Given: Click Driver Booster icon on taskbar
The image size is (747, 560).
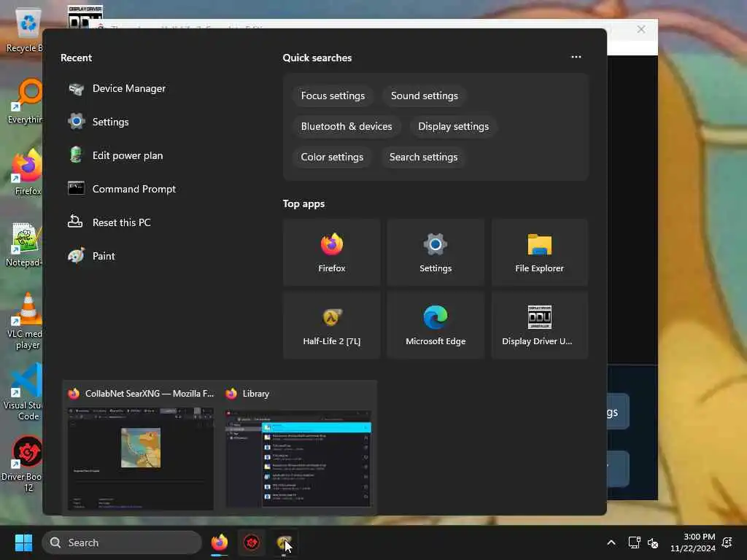Looking at the screenshot, I should (252, 542).
